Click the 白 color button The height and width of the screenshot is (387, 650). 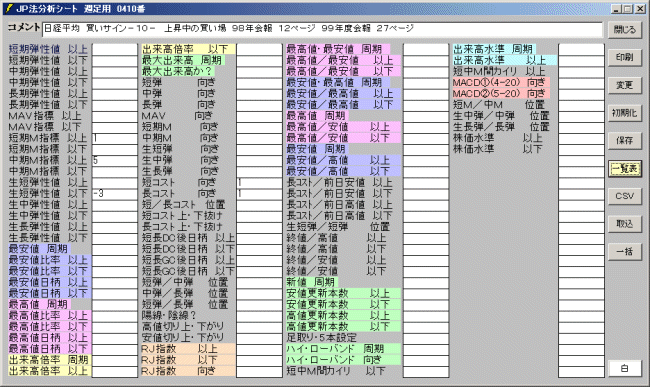[625, 368]
